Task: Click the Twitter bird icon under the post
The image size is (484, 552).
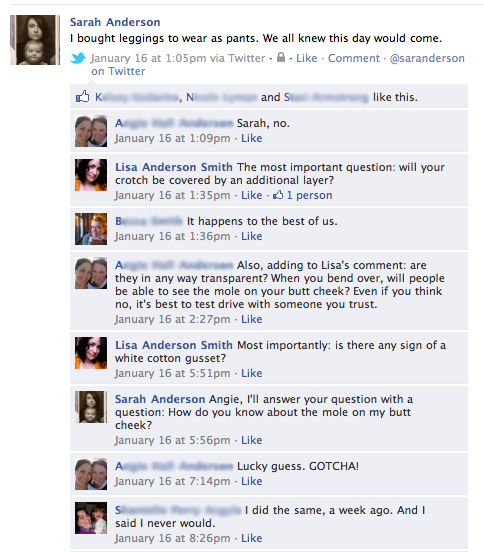Action: coord(78,58)
